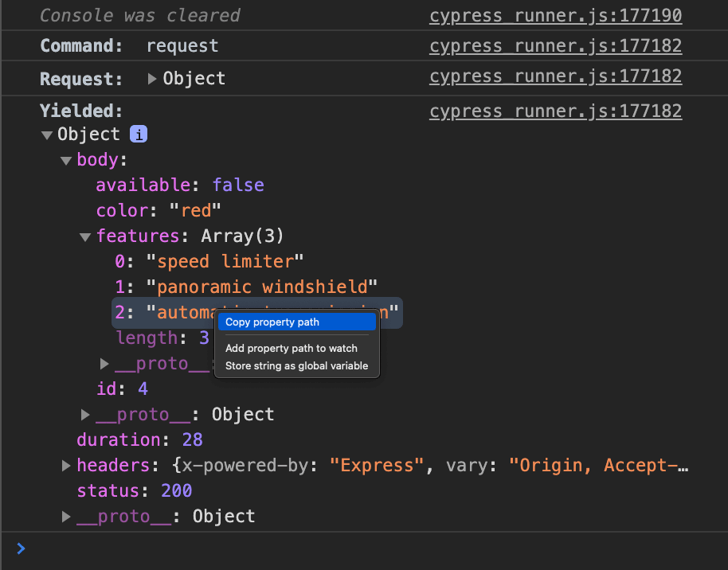Expand the __proto__ Object inside body
Screen dimensions: 728x570
[86, 414]
